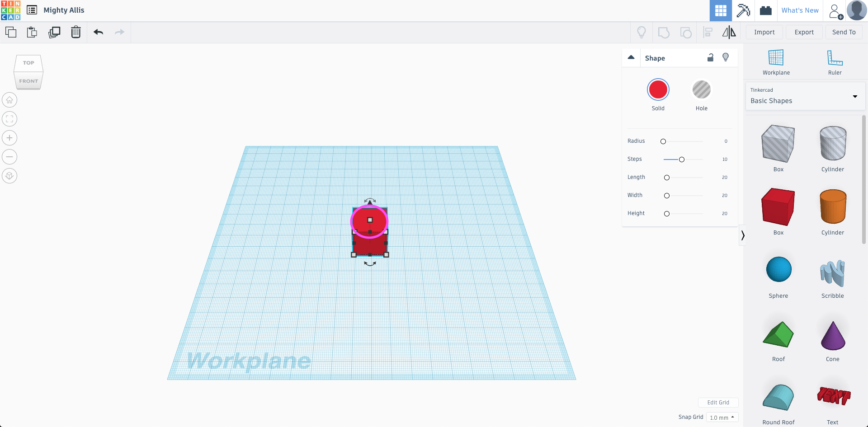Viewport: 868px width, 427px height.
Task: Click TOP on the view cube
Action: coord(28,63)
